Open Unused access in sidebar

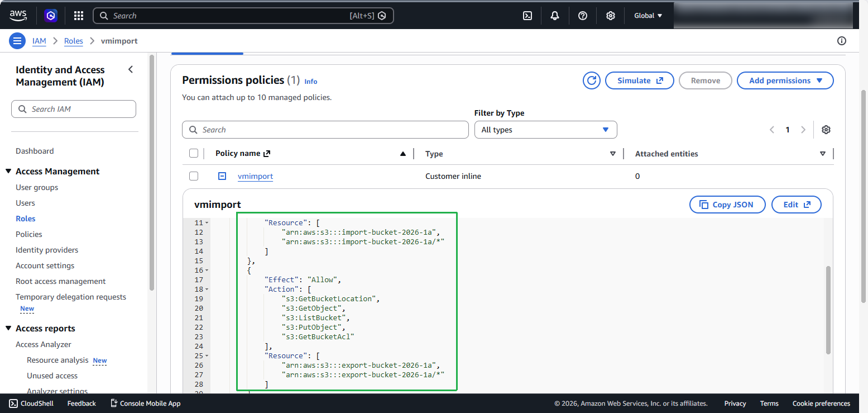pos(52,376)
